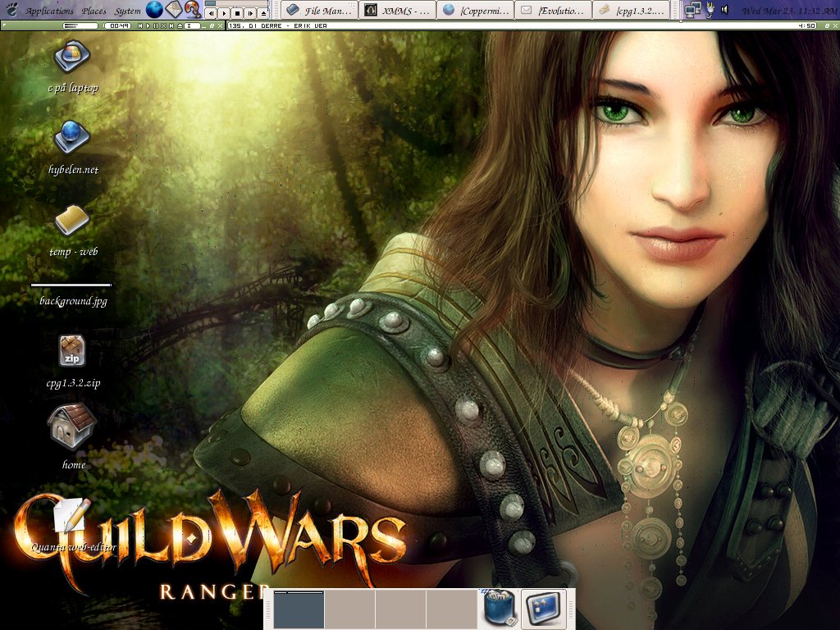Open the network monitor tray icon
The image size is (840, 630).
click(693, 10)
